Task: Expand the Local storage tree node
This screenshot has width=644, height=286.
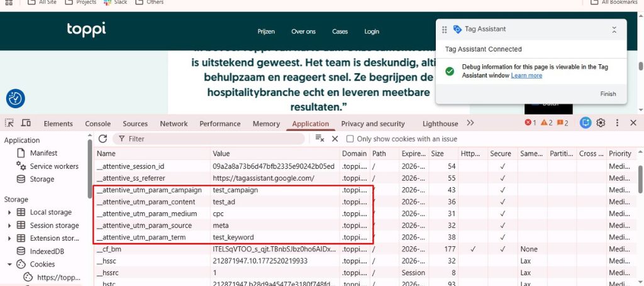Action: point(9,212)
